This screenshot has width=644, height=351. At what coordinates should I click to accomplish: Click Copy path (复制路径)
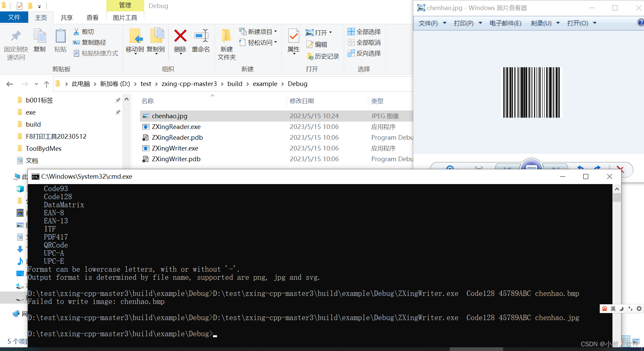pos(90,42)
